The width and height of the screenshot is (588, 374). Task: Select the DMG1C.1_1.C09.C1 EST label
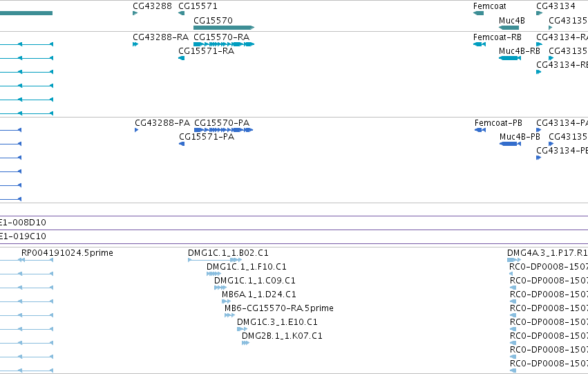[255, 281]
